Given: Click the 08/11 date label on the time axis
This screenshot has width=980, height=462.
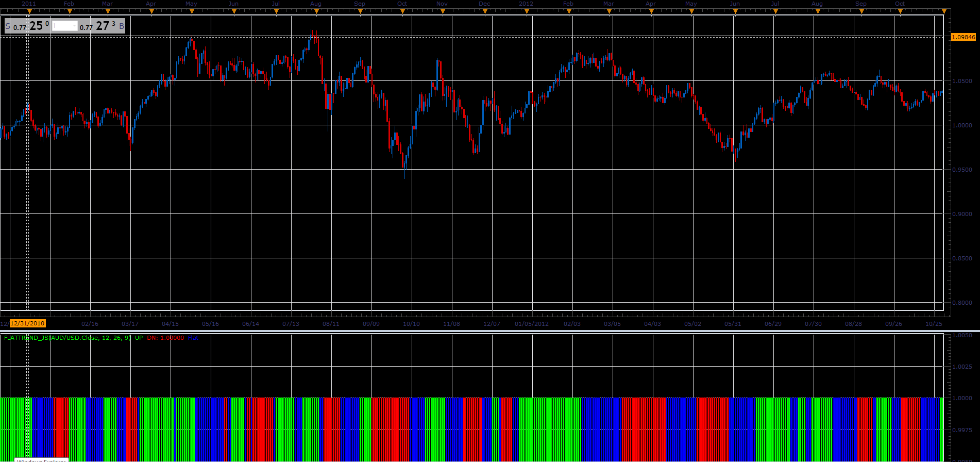Looking at the screenshot, I should click(x=331, y=324).
